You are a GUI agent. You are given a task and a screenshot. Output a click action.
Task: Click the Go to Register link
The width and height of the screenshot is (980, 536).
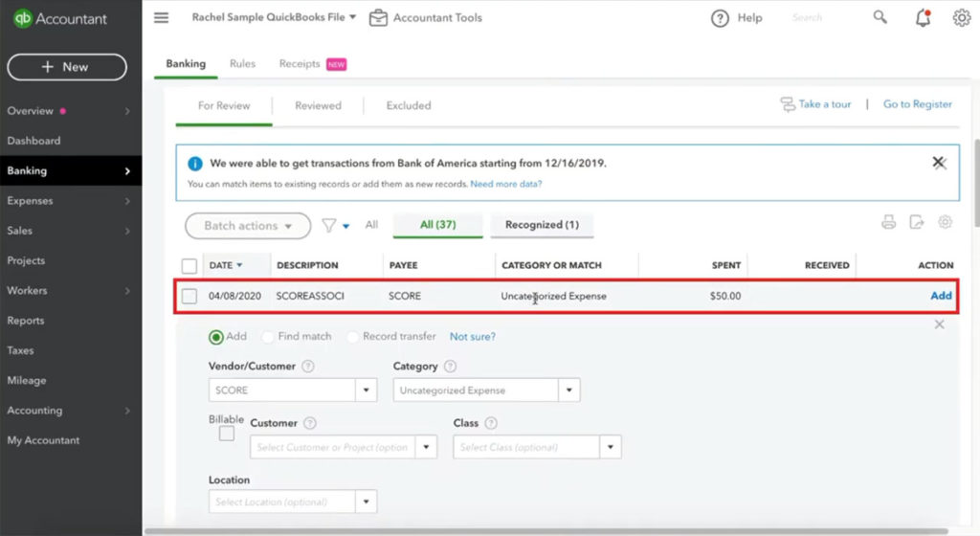coord(917,104)
